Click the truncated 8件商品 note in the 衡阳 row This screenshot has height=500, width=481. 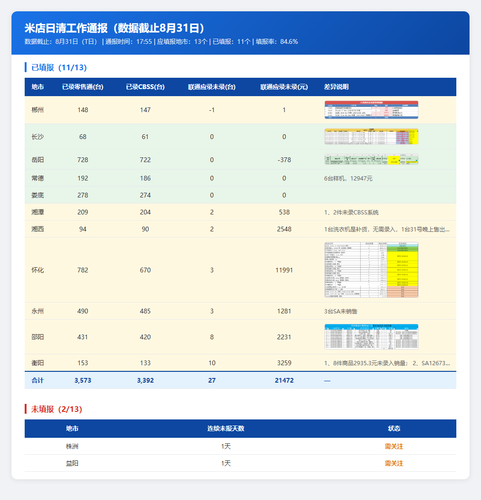387,363
